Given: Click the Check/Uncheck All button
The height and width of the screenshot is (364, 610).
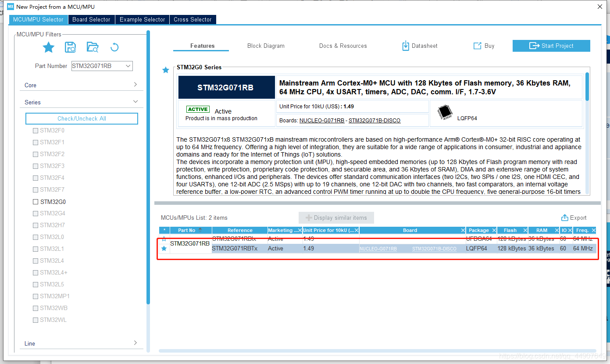Looking at the screenshot, I should [82, 118].
